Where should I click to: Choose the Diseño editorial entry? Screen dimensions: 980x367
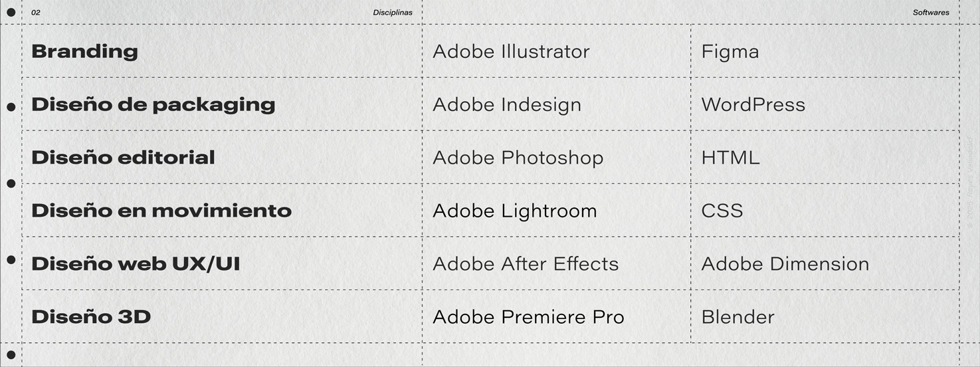pos(123,158)
